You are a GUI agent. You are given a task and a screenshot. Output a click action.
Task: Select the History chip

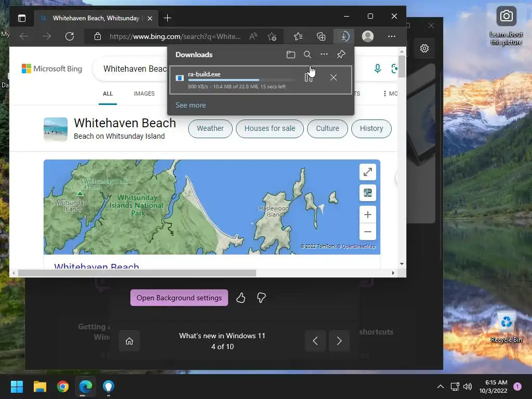tap(371, 129)
